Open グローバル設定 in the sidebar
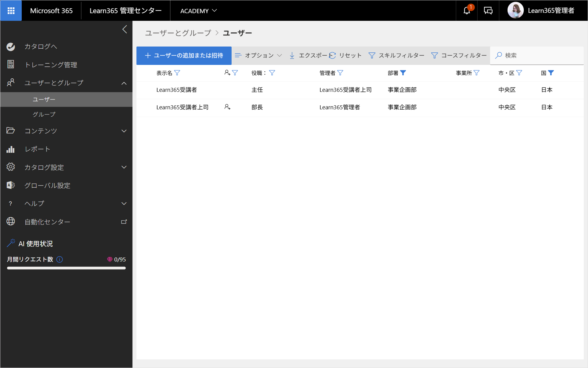The image size is (588, 368). click(47, 186)
